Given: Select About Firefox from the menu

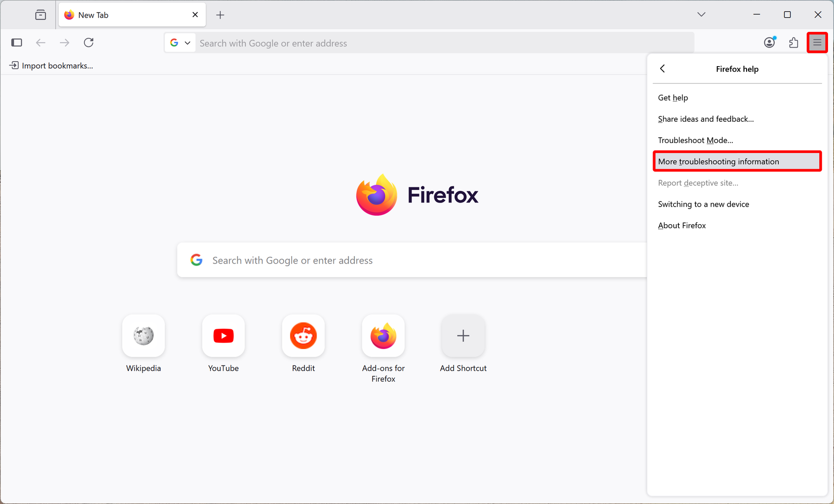Looking at the screenshot, I should pos(681,225).
